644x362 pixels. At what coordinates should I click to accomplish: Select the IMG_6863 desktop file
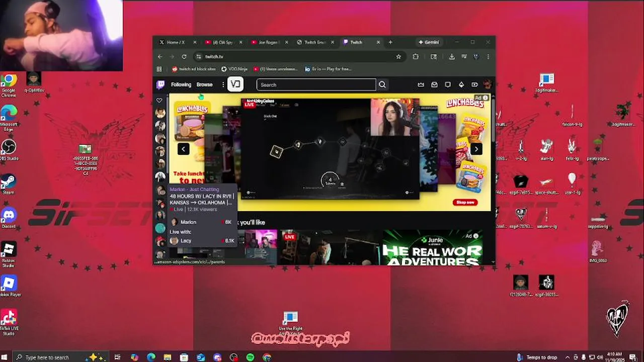(598, 251)
